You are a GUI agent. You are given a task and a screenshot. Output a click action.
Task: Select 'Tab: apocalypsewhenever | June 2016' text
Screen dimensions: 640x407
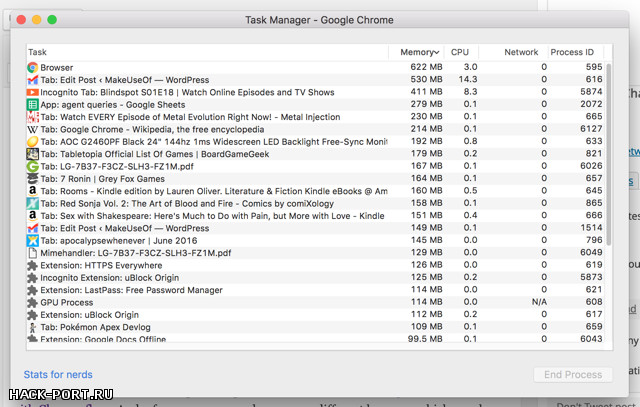119,240
